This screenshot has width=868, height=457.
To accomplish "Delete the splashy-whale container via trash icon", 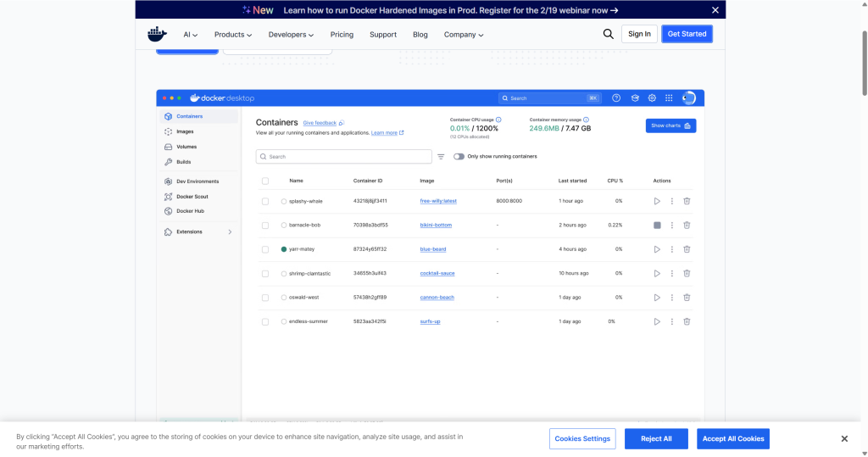I will point(687,201).
